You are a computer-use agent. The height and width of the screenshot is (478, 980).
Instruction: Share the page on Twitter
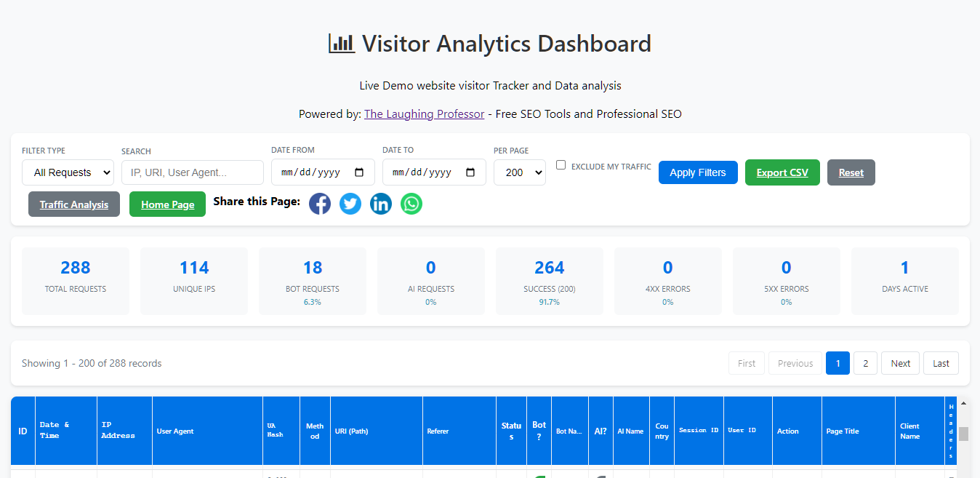coord(350,204)
